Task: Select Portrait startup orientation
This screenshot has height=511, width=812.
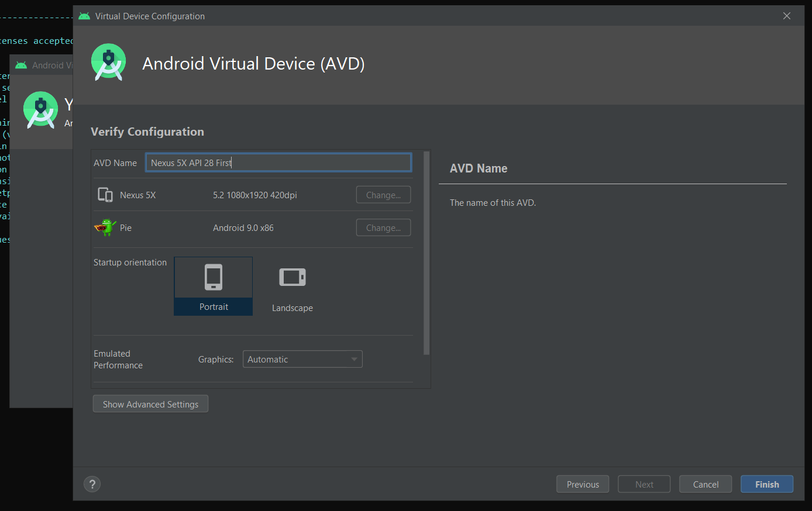Action: click(x=214, y=286)
